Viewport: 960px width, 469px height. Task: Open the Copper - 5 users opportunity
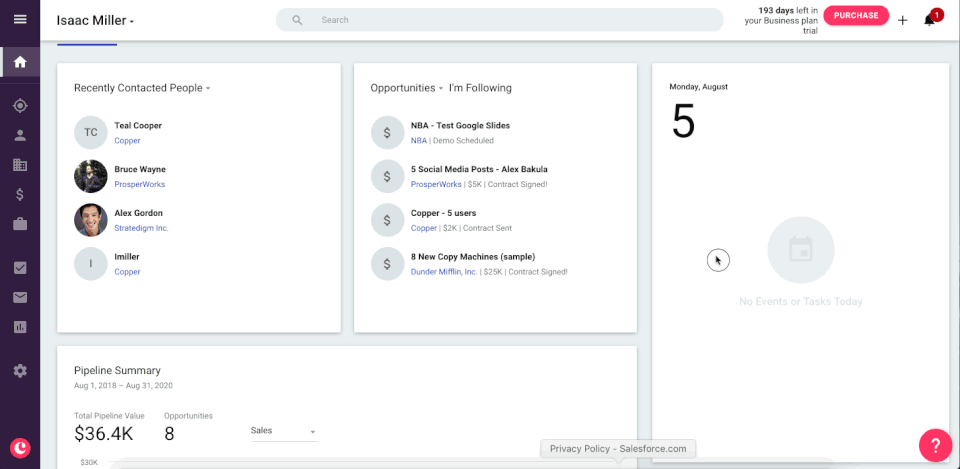(x=443, y=213)
